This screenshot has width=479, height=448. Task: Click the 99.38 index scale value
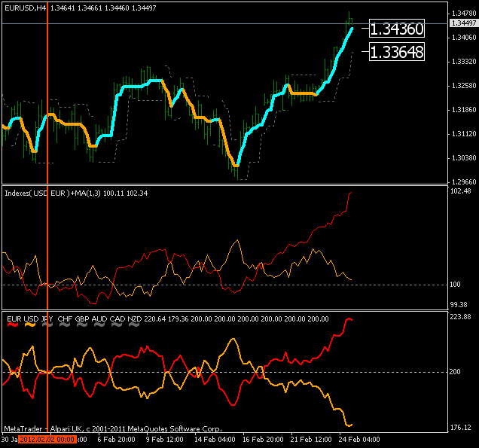pyautogui.click(x=459, y=305)
